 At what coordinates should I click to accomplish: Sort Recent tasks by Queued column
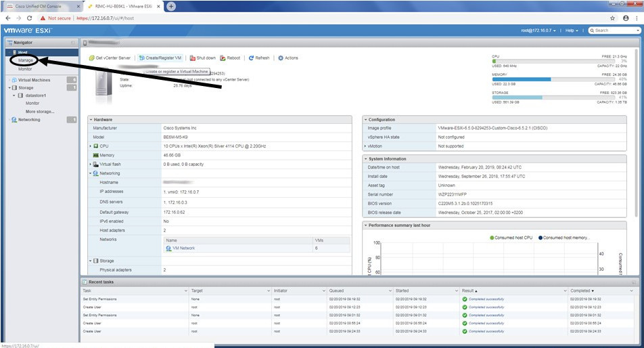[x=336, y=290]
